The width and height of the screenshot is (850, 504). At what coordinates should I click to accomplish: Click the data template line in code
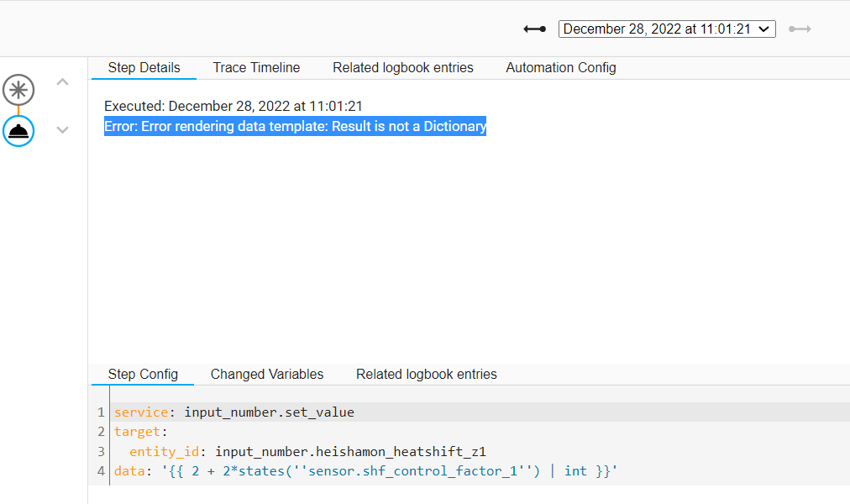(x=365, y=471)
